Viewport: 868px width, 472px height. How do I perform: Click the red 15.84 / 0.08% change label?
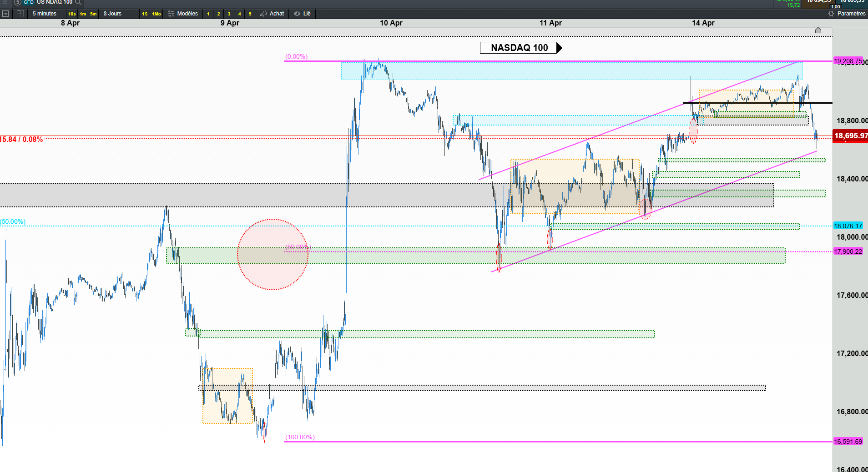(21, 139)
